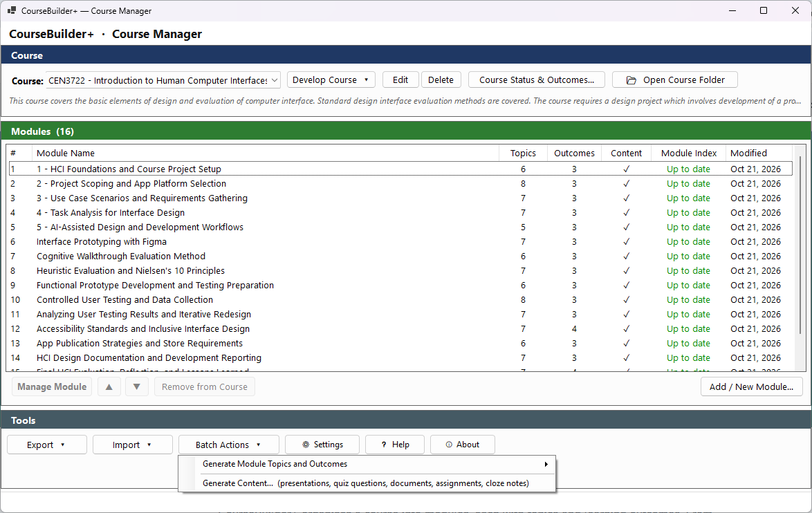Click Outcomes value 4 in Accessibility Standards row

coord(574,328)
